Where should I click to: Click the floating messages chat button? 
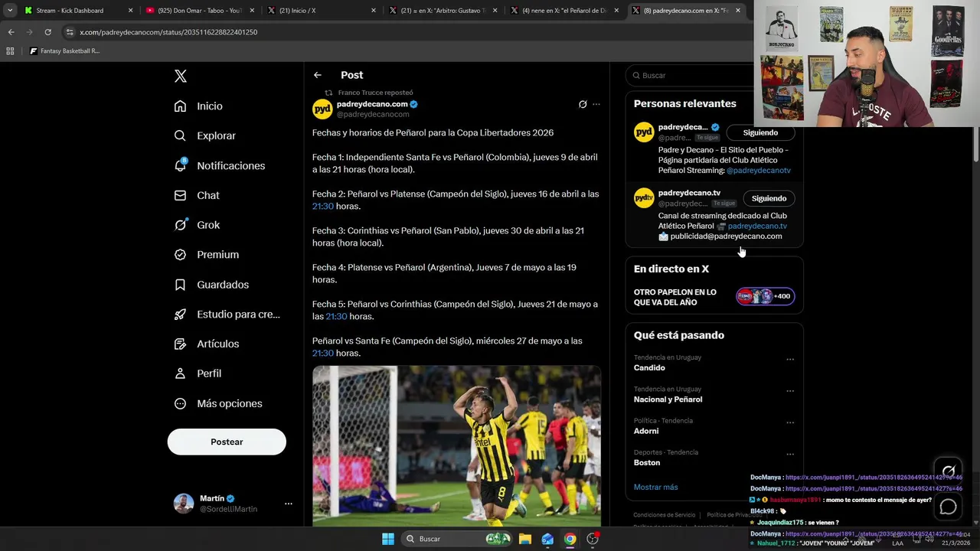[x=949, y=507]
